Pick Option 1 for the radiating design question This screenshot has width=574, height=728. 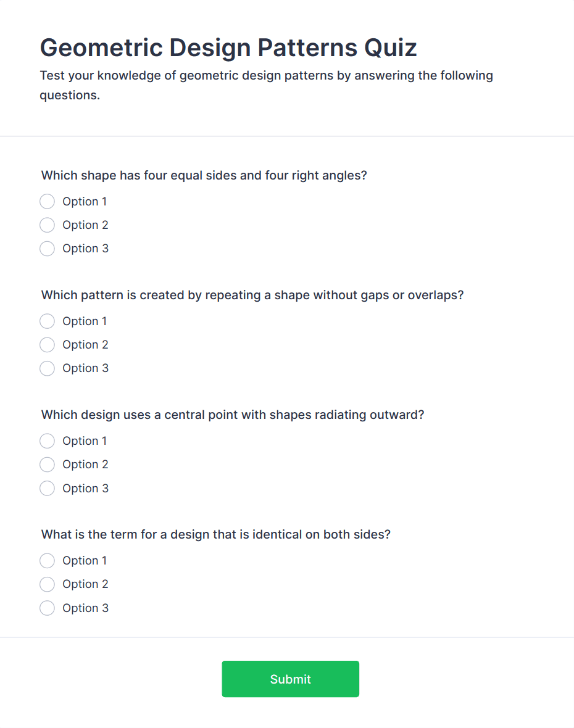coord(47,441)
